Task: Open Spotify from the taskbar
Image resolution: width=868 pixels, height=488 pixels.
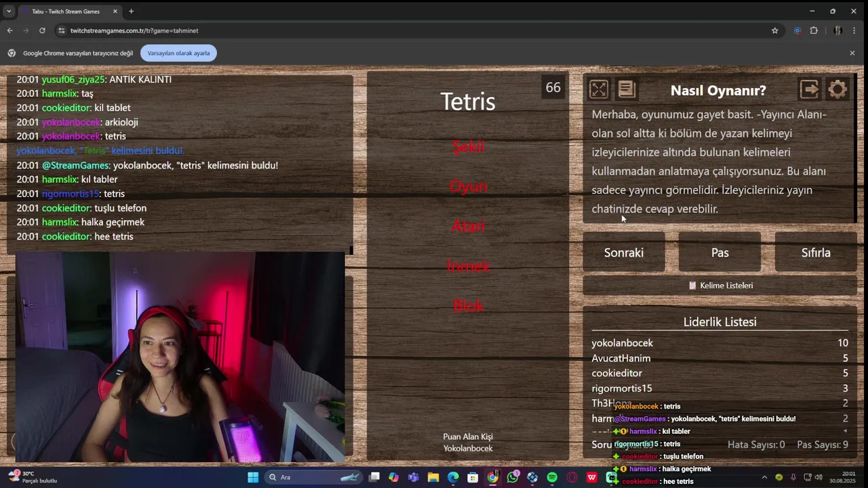Action: coord(552,477)
